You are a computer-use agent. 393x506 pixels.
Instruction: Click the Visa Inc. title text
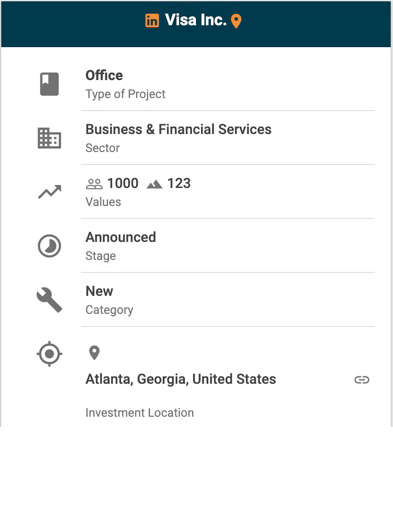pyautogui.click(x=196, y=20)
